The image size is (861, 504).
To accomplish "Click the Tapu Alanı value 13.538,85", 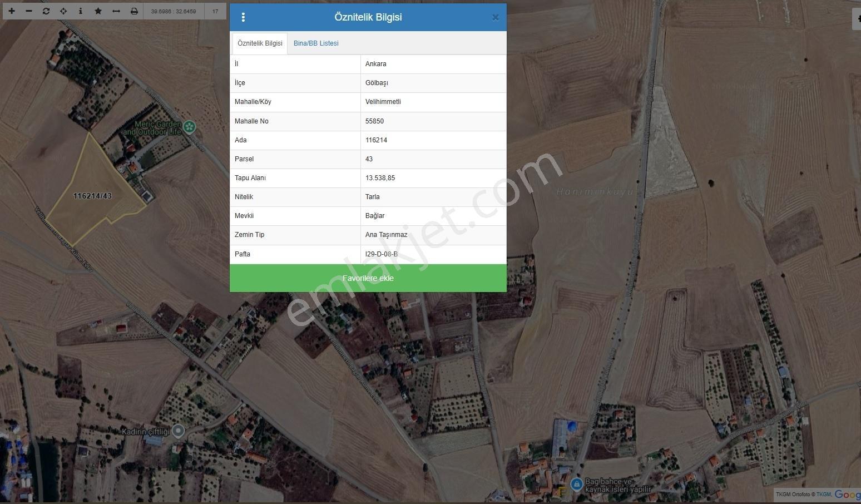I will click(380, 178).
